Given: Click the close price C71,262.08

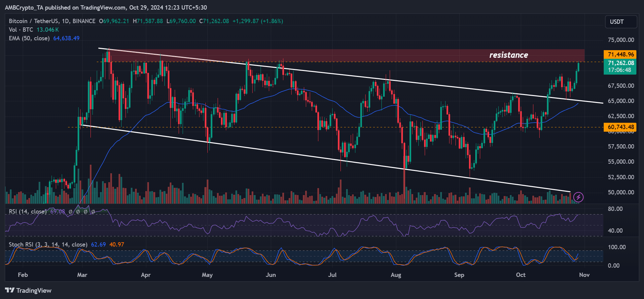Looking at the screenshot, I should 214,21.
